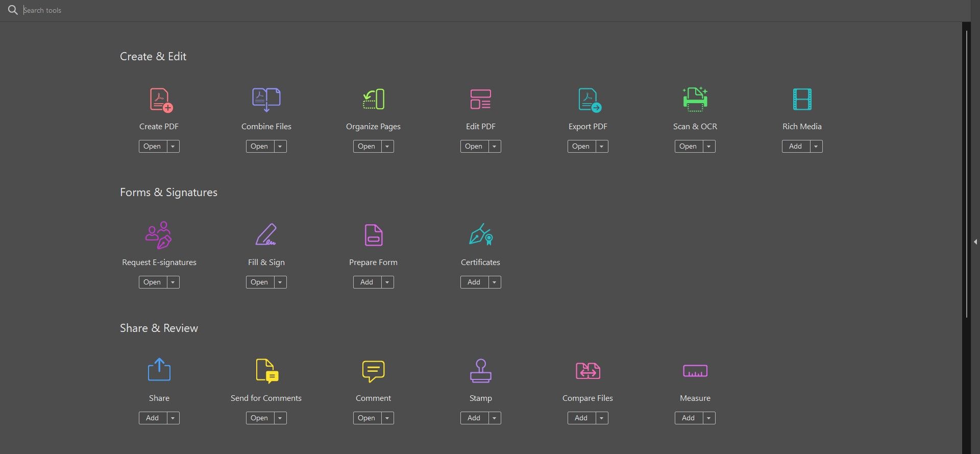Select the Rich Media film icon
Viewport: 980px width, 454px height.
click(x=802, y=99)
